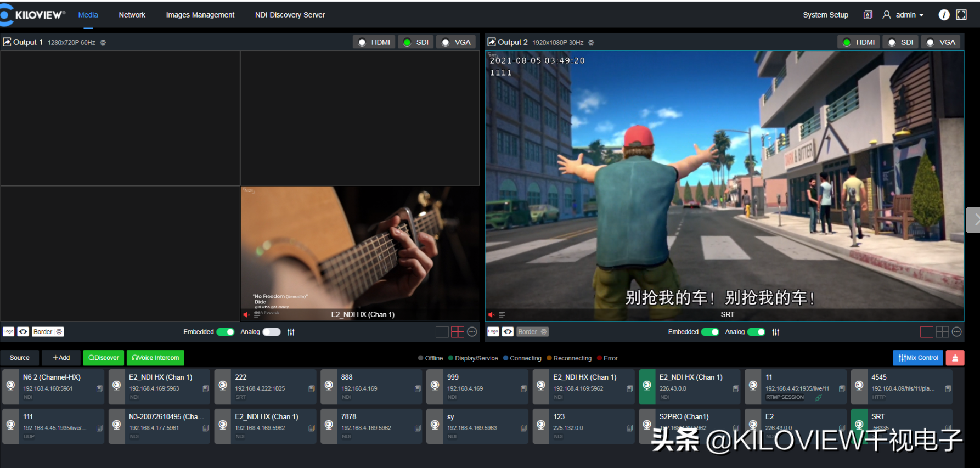980x468 pixels.
Task: Select single-window layout for Output 1
Action: tap(442, 332)
